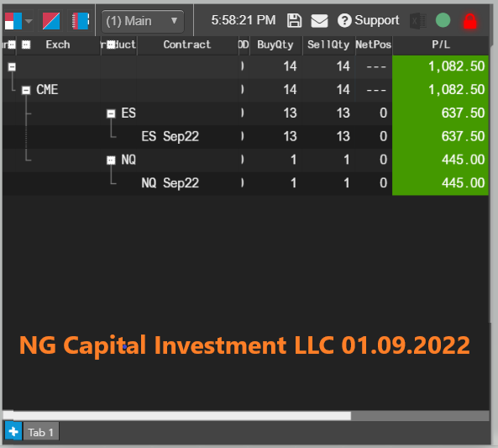Viewport: 498px width, 448px height.
Task: Toggle the red lock icon
Action: coord(470,21)
